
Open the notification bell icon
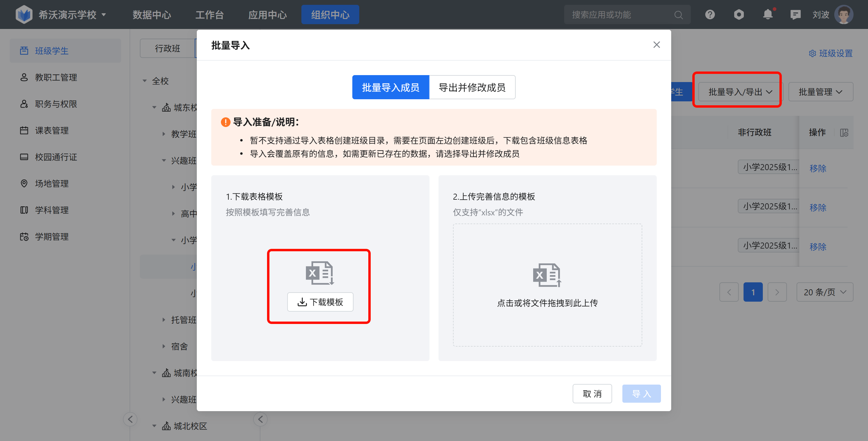[x=768, y=15]
